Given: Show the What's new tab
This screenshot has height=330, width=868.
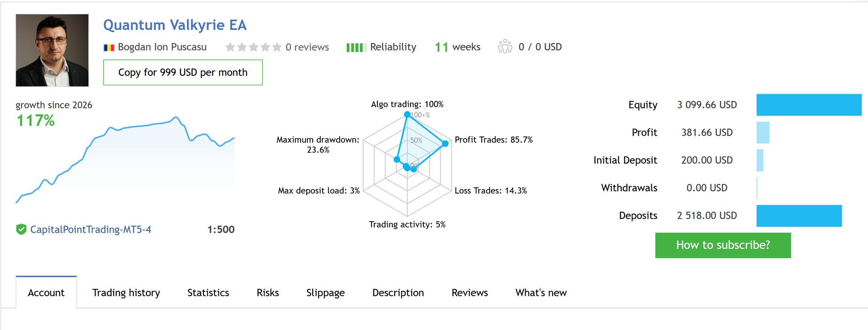Looking at the screenshot, I should pos(541,293).
